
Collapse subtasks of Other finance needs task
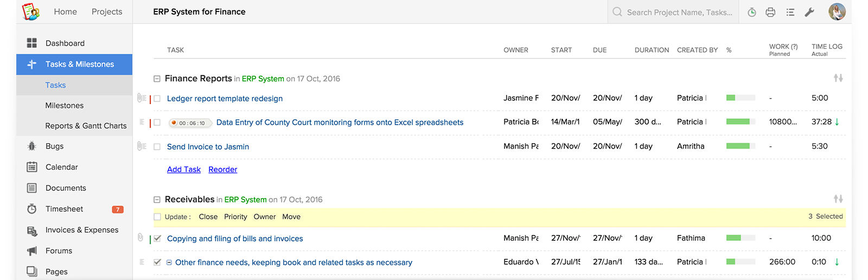click(169, 263)
